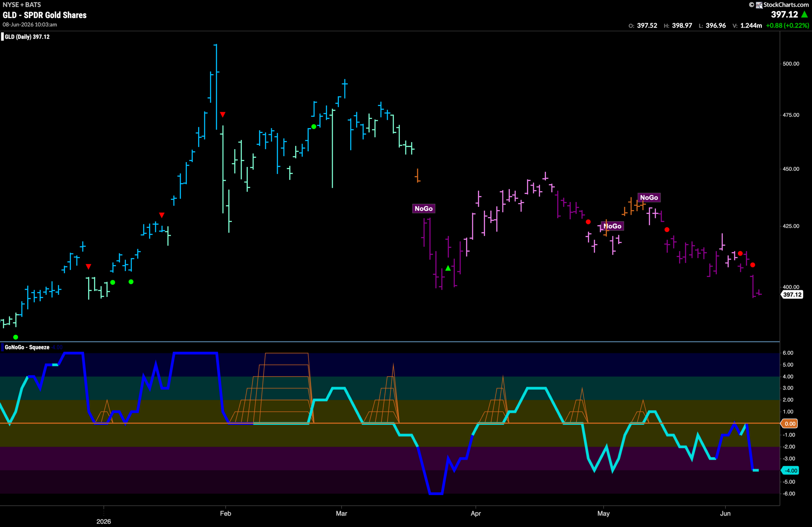Click the 08-Jun-2026 10:03:am timestamp

tap(30, 24)
